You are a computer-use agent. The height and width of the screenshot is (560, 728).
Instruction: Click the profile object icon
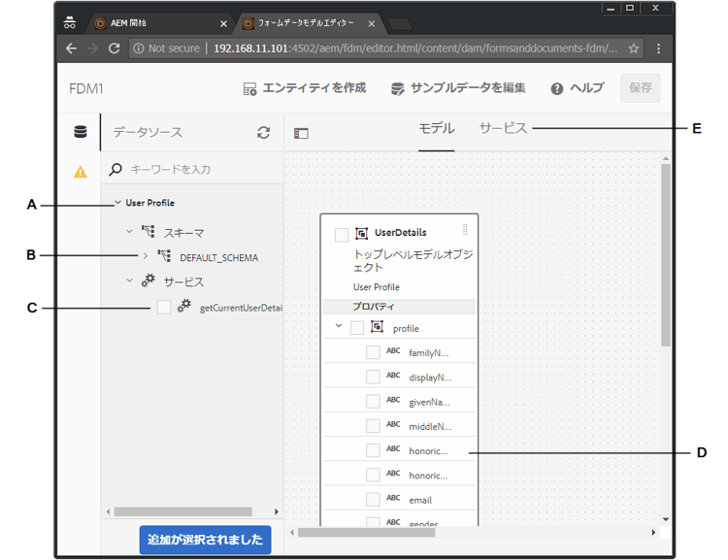[x=377, y=327]
